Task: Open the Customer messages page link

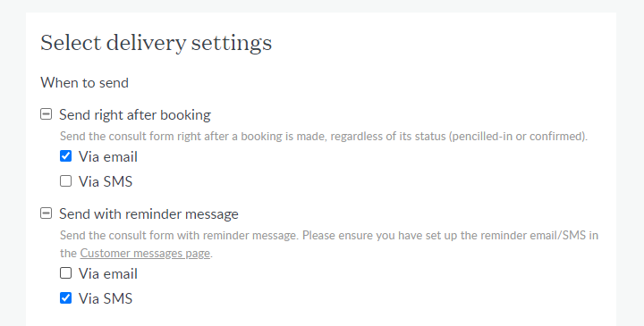Action: (x=145, y=254)
